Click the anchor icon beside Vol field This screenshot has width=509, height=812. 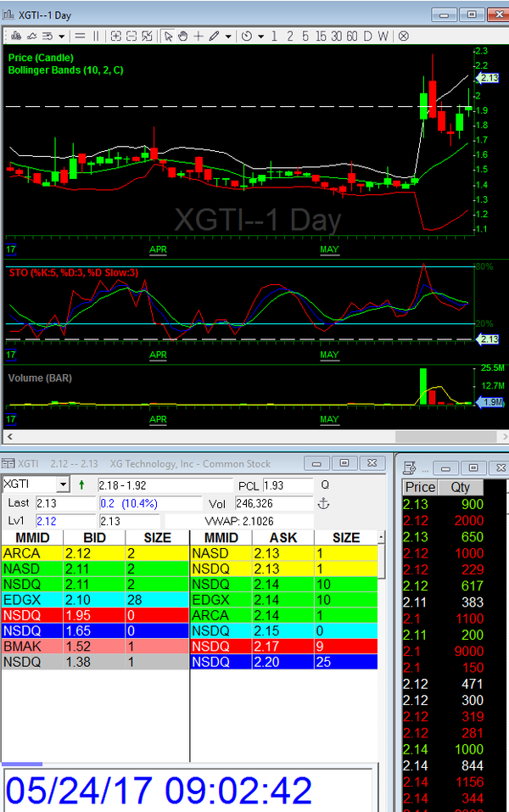(322, 504)
